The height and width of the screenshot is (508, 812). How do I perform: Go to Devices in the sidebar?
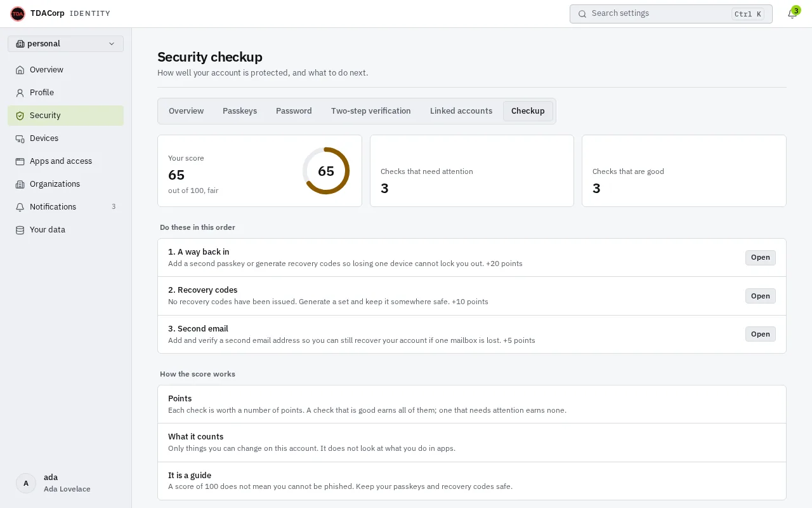click(x=66, y=138)
